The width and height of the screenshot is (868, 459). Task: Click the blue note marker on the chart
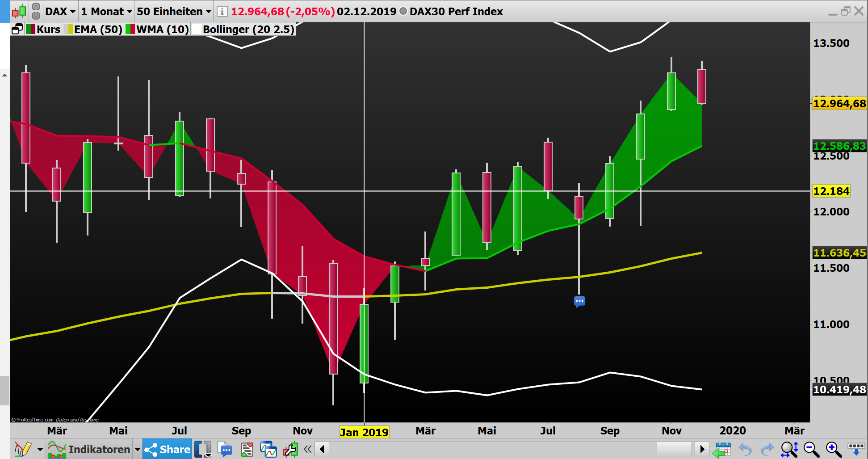[x=579, y=301]
